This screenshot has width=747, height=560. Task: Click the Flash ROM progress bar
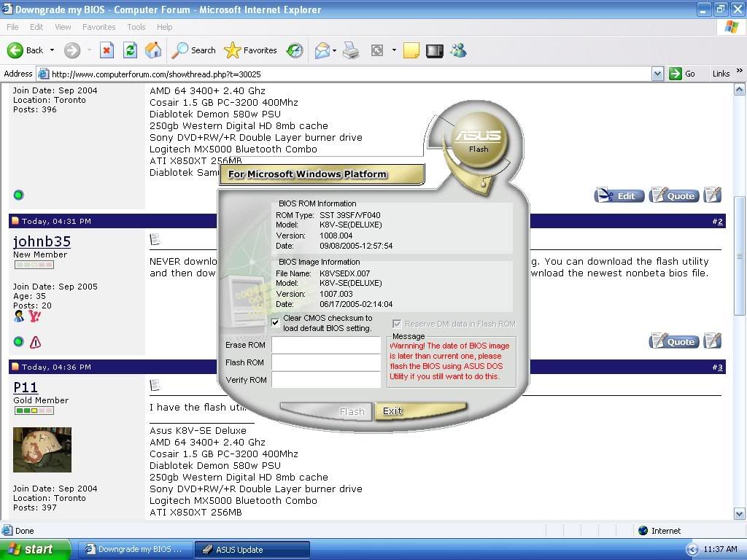coord(326,362)
